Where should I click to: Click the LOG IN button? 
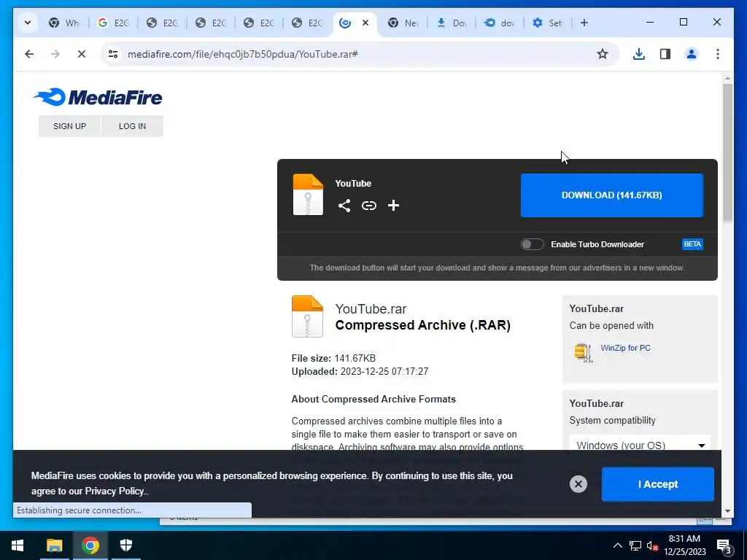tap(133, 126)
